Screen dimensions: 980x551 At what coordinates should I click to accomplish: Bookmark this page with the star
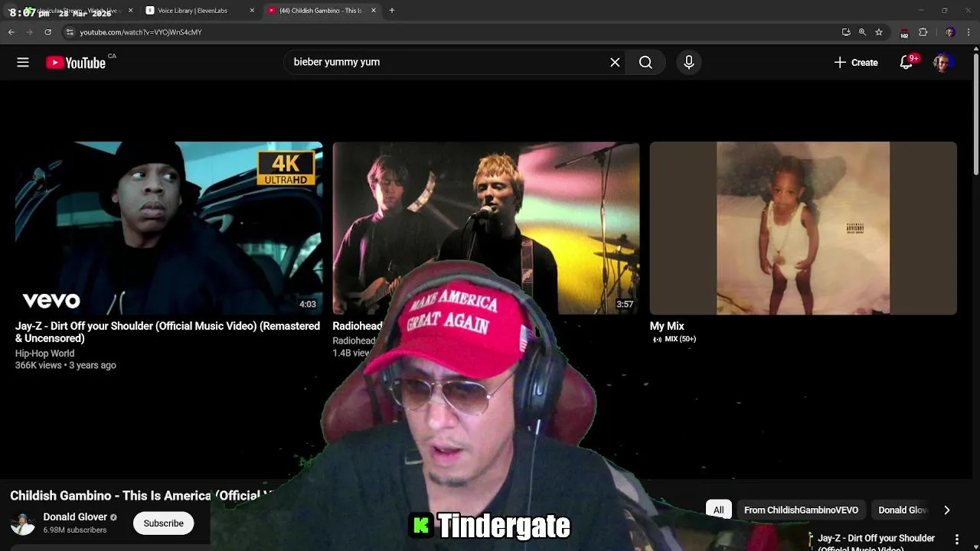[879, 32]
